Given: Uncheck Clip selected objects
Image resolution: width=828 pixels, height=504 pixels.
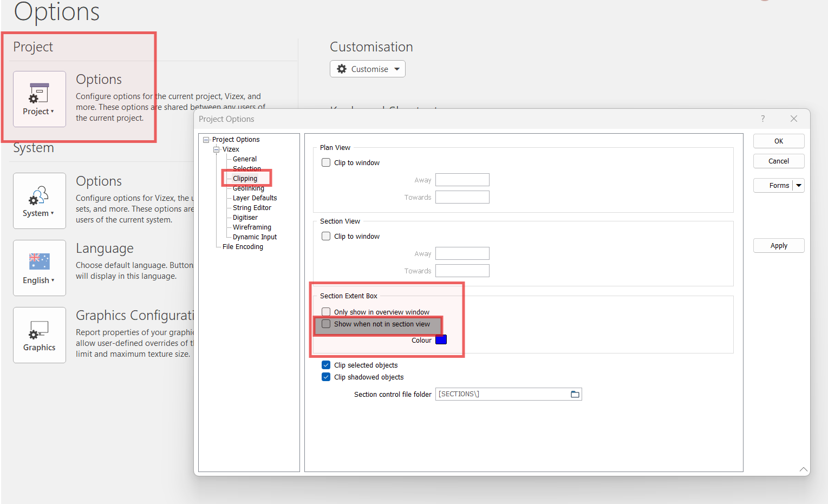Looking at the screenshot, I should click(326, 365).
